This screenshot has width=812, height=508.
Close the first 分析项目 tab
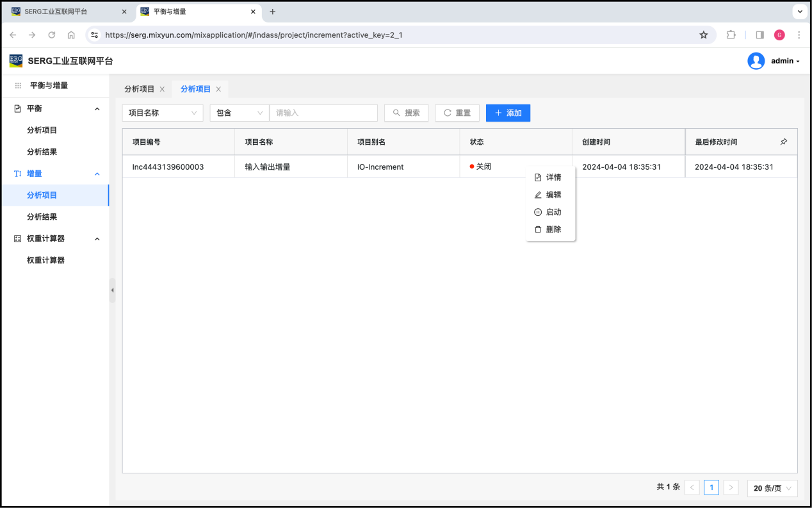coord(162,89)
